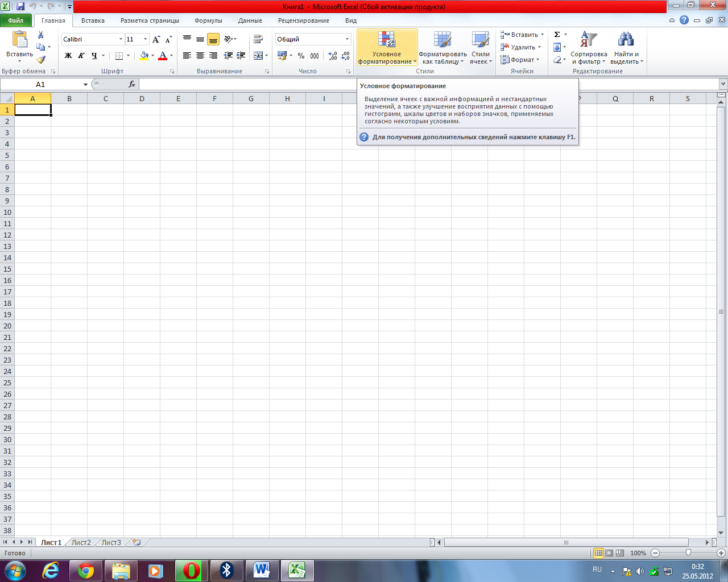
Task: Select sheet tab Лист2
Action: point(81,542)
